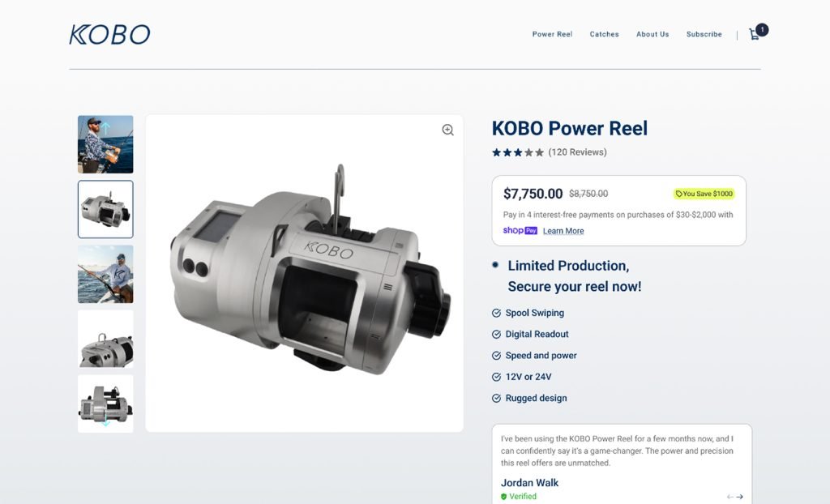Click the KOBO Power Reel title
This screenshot has width=830, height=504.
[570, 128]
